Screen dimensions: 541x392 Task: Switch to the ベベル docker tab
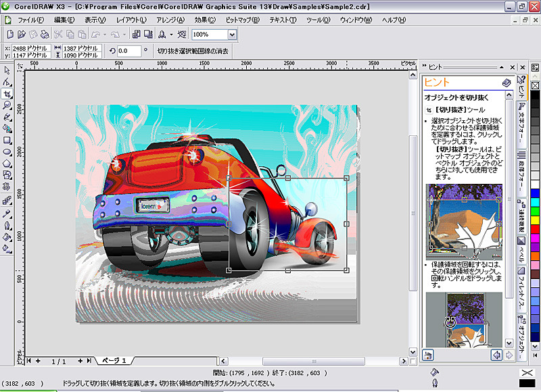point(521,250)
